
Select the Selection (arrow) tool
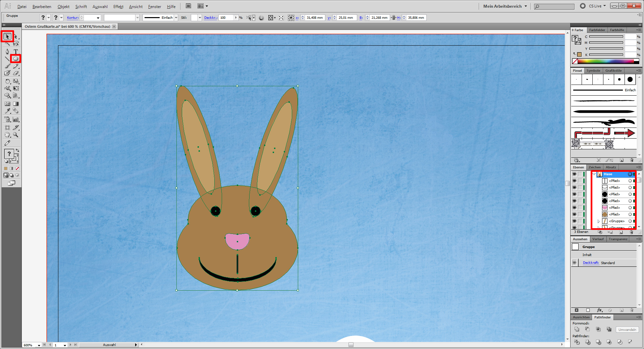[7, 36]
